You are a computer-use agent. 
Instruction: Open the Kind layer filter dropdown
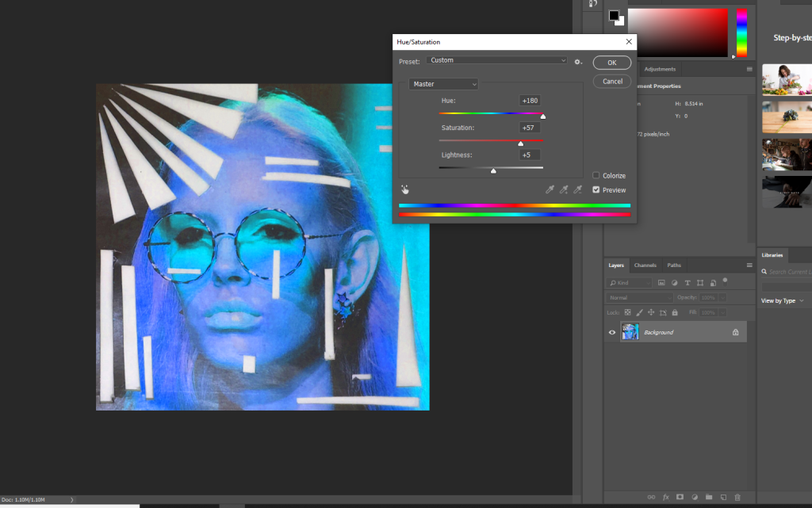point(630,283)
